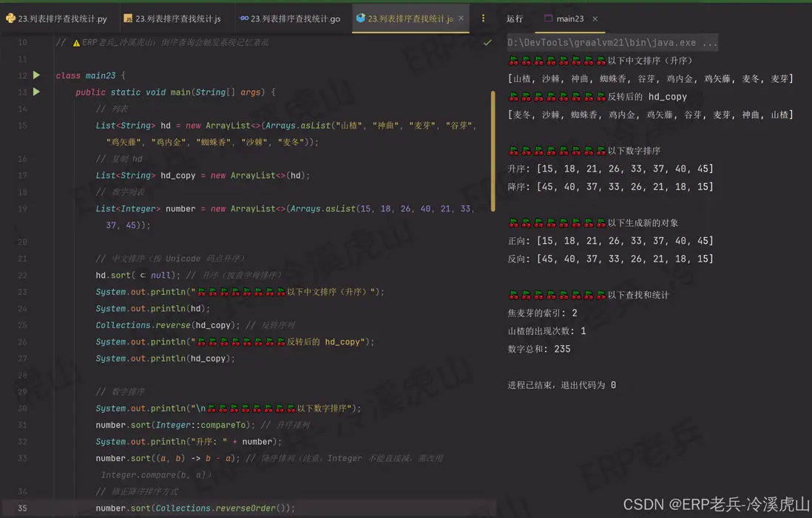This screenshot has width=812, height=518.
Task: Click the System.out.println(hd_copy) line
Action: pyautogui.click(x=165, y=358)
